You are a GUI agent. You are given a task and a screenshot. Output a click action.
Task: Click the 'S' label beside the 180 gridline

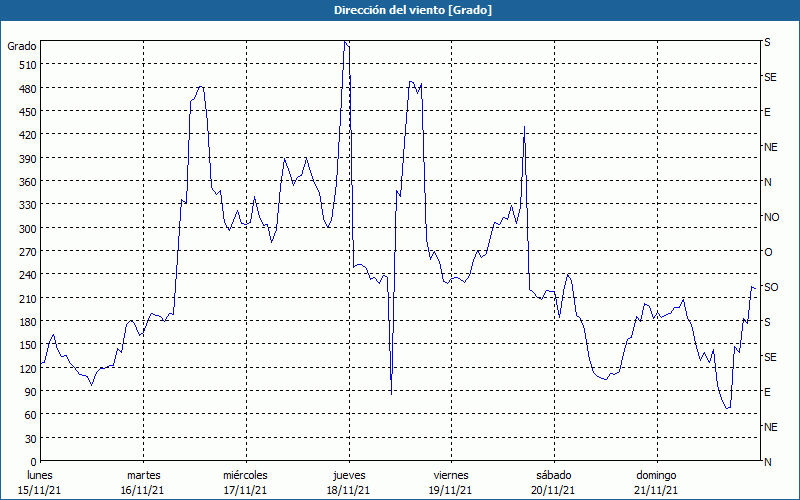coord(767,322)
